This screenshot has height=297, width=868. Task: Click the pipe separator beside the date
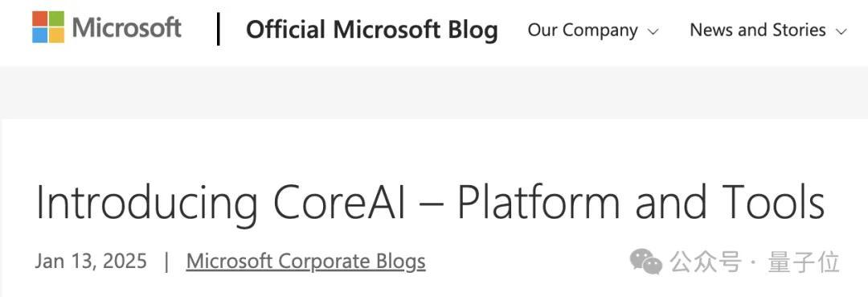(166, 261)
